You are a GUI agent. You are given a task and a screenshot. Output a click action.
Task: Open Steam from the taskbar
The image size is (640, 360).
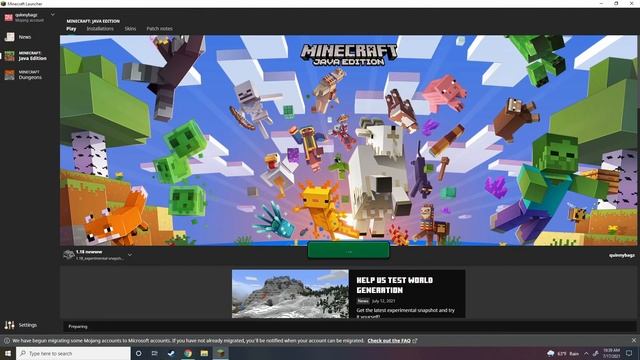(x=171, y=353)
